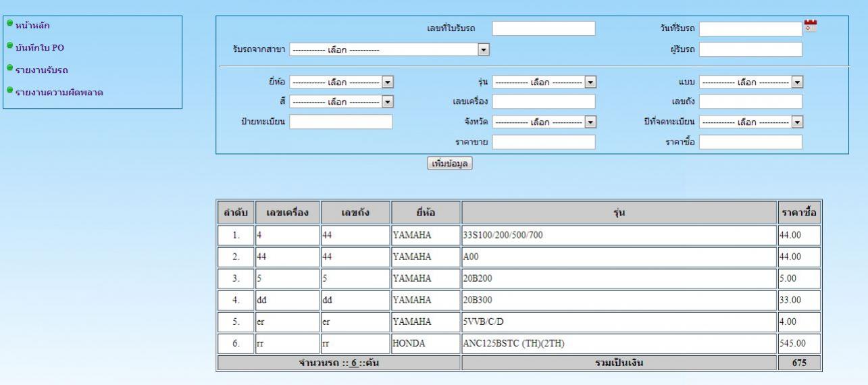This screenshot has height=385, width=868.
Task: Click price cell 545.00
Action: [798, 344]
